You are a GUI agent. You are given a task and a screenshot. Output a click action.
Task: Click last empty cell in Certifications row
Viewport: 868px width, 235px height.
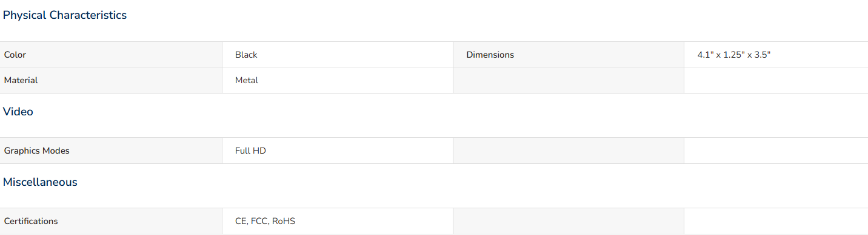click(776, 221)
